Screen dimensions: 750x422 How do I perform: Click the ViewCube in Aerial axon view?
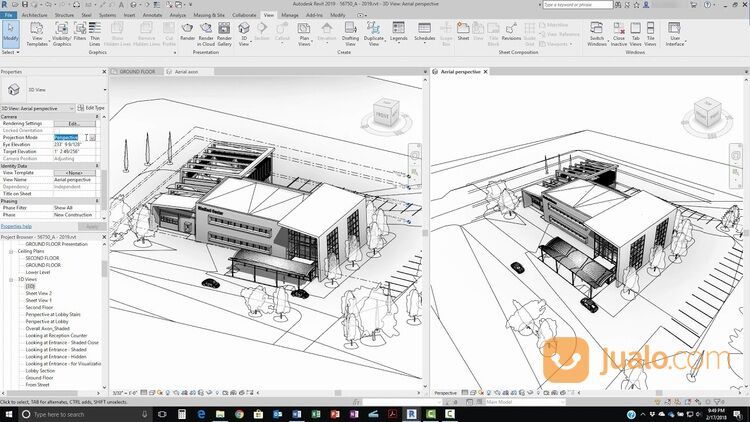(x=386, y=113)
